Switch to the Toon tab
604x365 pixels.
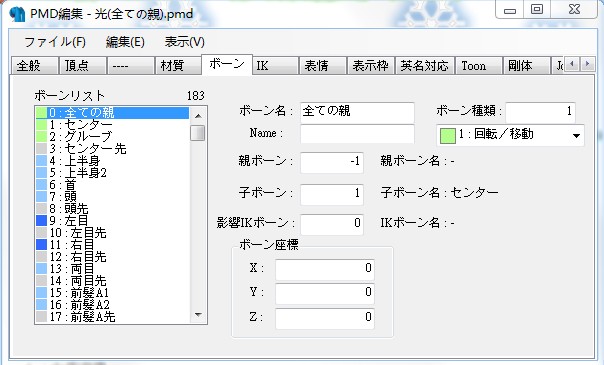point(478,65)
